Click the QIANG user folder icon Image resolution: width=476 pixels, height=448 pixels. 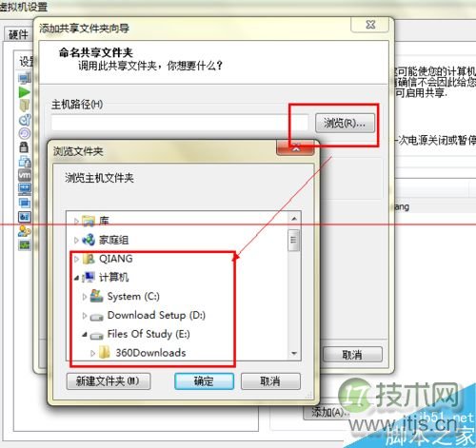(x=89, y=259)
